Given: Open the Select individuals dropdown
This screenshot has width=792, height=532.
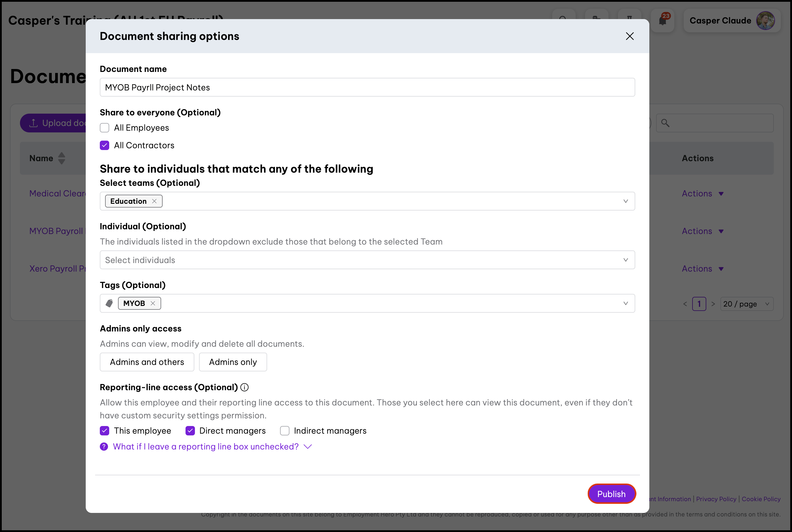Looking at the screenshot, I should click(367, 260).
